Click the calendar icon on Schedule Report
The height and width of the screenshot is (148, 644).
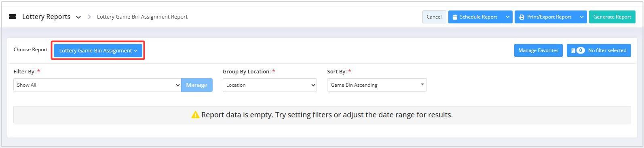[455, 17]
